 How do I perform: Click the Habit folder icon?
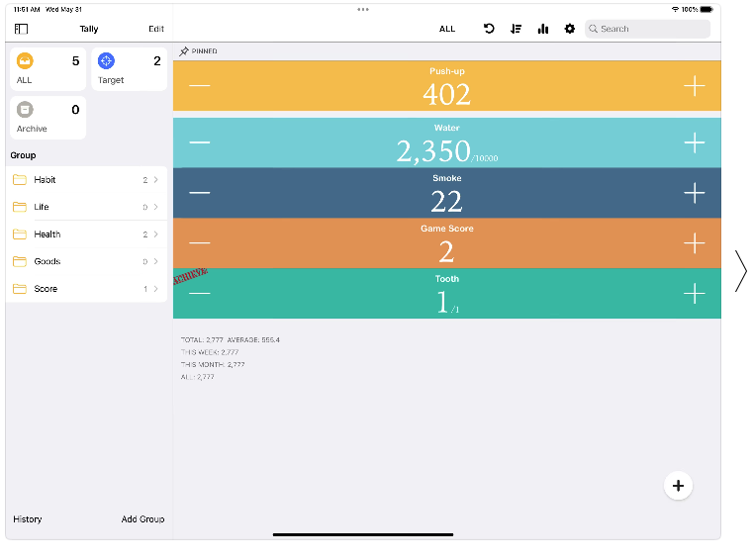[x=20, y=180]
